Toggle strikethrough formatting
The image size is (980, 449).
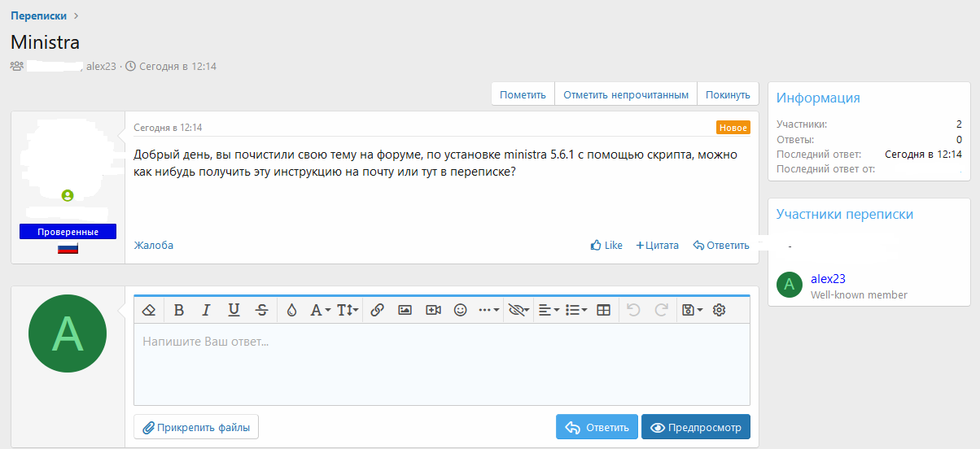(x=261, y=310)
